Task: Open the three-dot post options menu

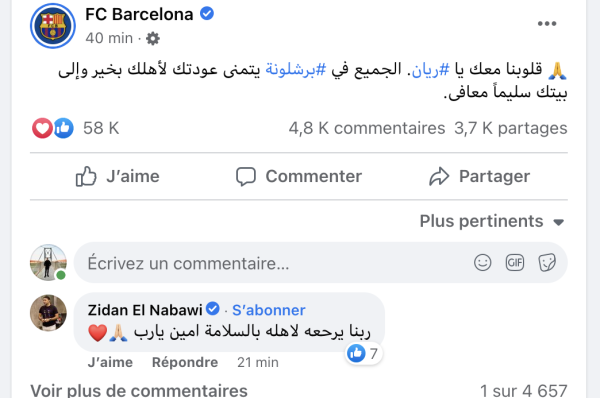Action: 546,24
